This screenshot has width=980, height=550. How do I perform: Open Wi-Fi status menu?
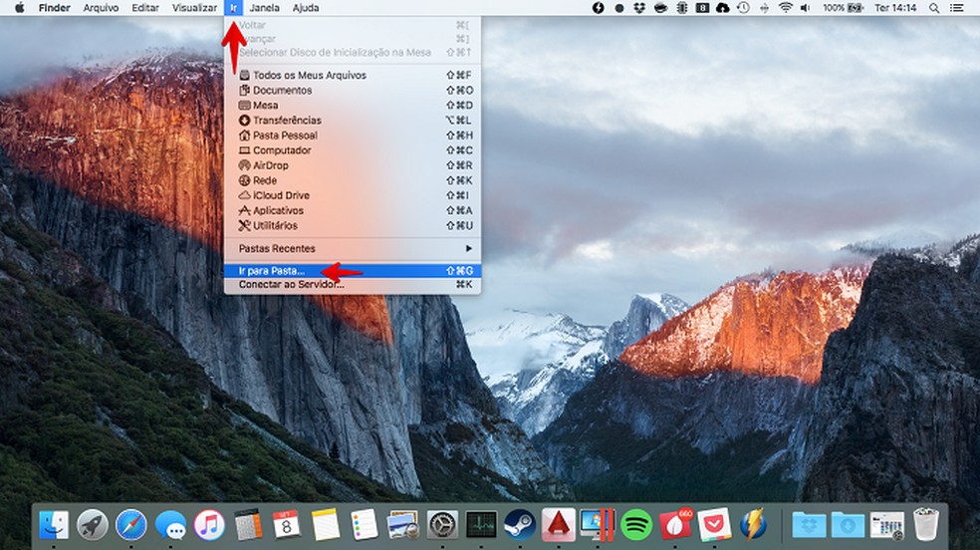[x=785, y=8]
